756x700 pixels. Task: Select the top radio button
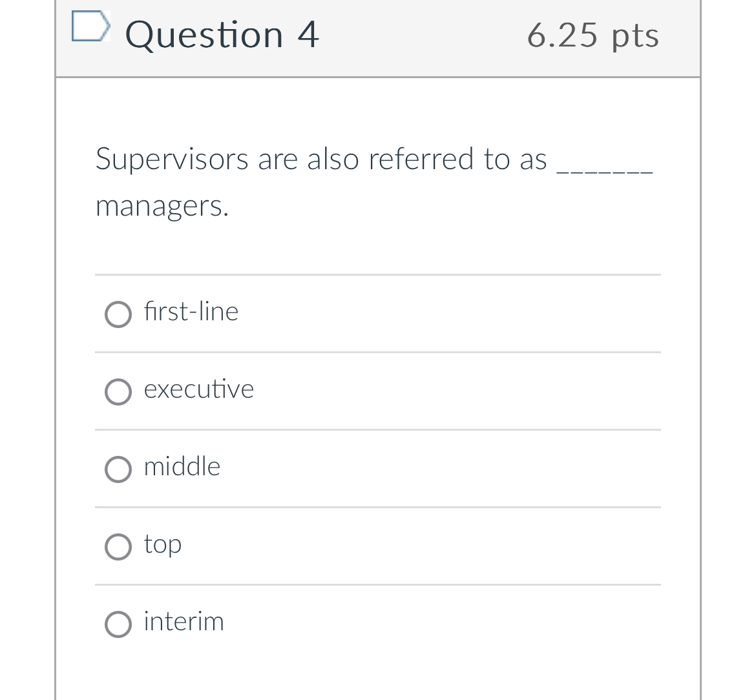coord(118,547)
